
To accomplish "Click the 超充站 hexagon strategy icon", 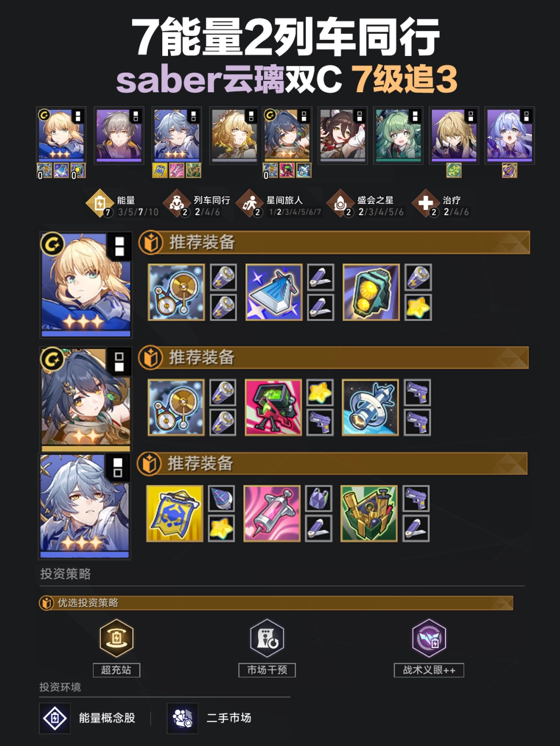I will coord(117,638).
